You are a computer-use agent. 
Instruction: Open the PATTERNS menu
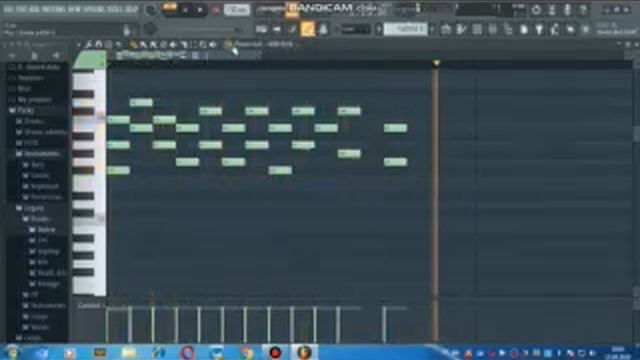[54, 9]
